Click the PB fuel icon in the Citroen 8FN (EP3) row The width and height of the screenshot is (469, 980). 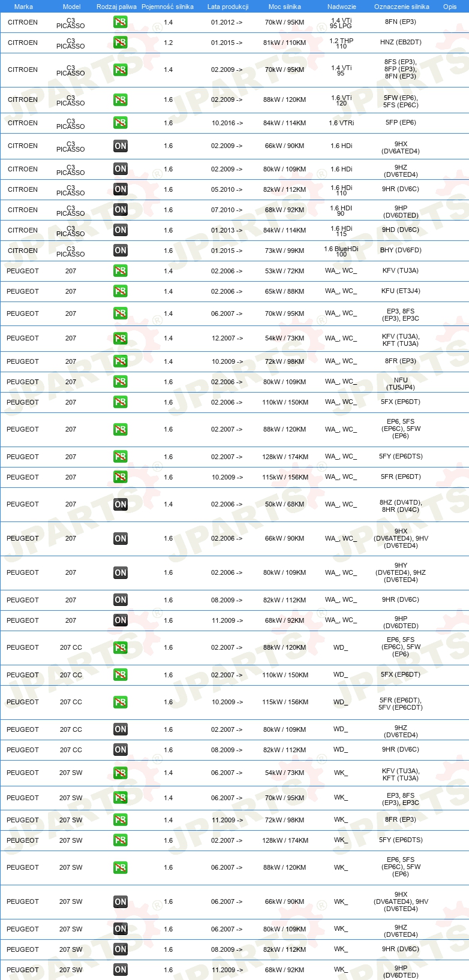click(x=120, y=22)
